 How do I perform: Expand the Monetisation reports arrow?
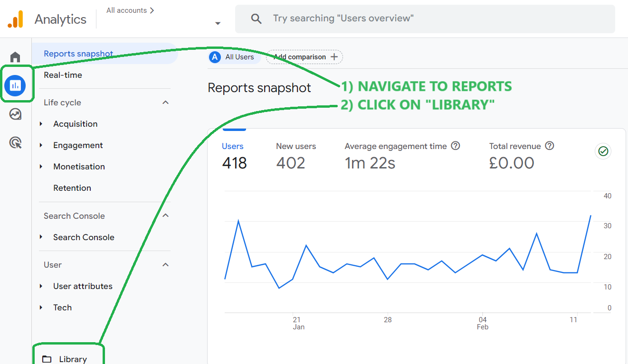click(41, 167)
